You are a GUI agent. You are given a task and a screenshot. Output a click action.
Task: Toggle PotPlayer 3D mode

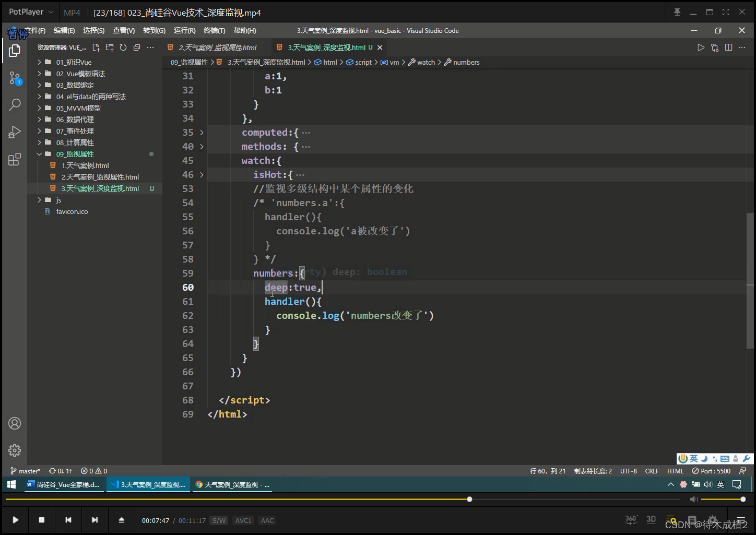651,519
